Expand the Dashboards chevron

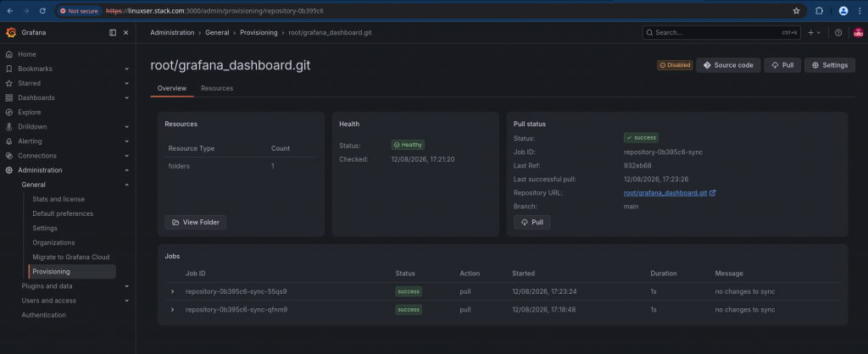click(127, 98)
